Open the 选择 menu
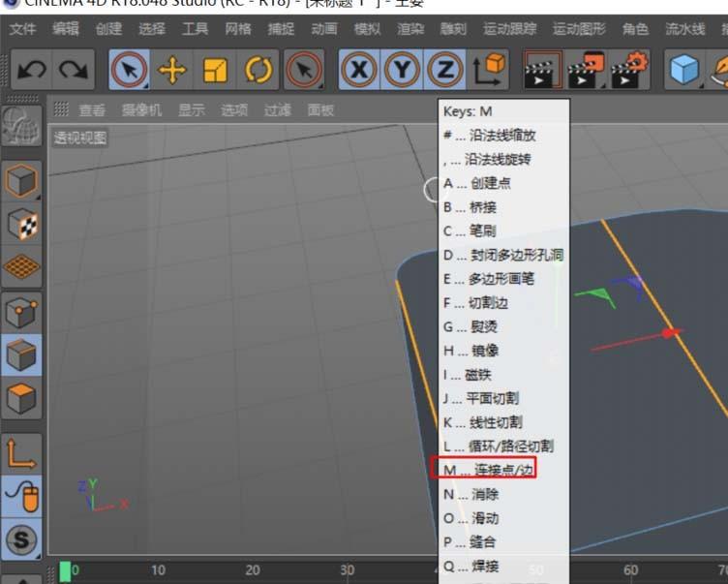Viewport: 728px width, 584px height. [152, 29]
